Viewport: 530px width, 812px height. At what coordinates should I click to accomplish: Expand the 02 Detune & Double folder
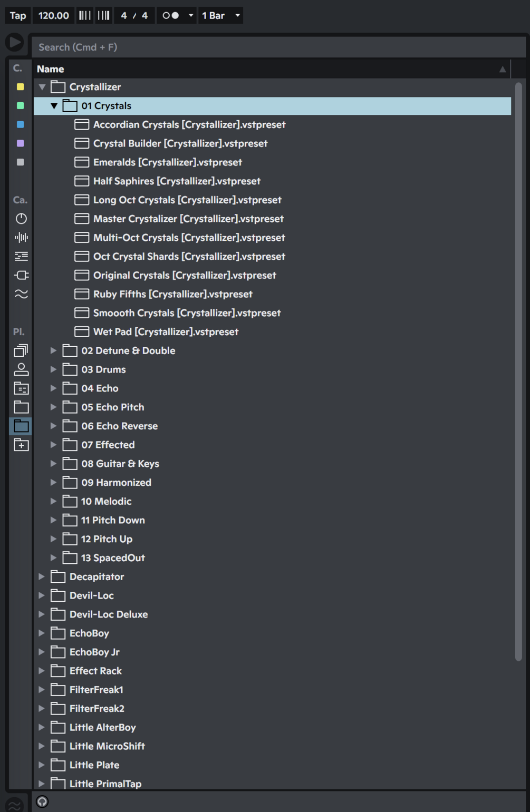click(53, 350)
